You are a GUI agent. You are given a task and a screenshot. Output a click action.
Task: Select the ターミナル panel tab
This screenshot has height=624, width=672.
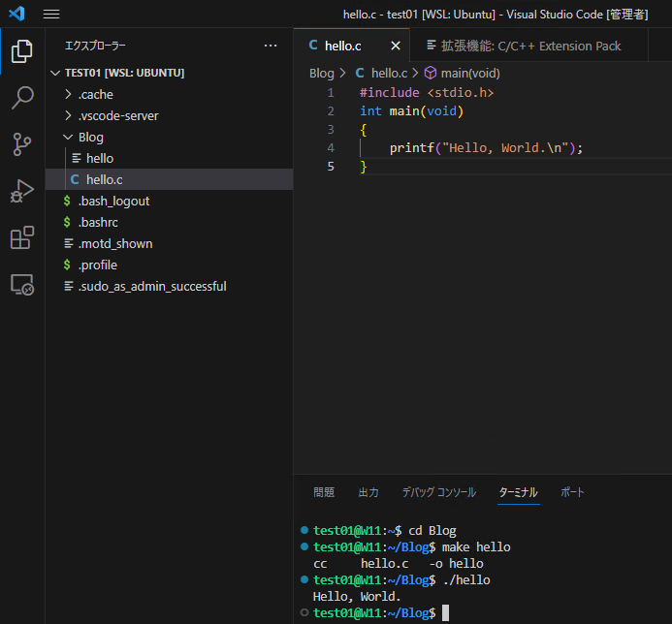pos(518,492)
